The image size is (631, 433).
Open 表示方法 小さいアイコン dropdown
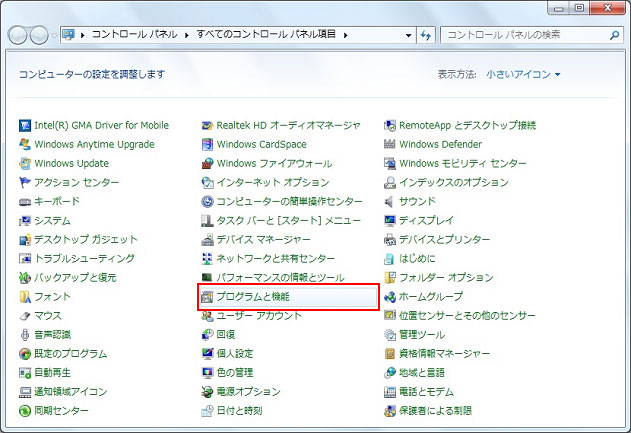pos(523,74)
